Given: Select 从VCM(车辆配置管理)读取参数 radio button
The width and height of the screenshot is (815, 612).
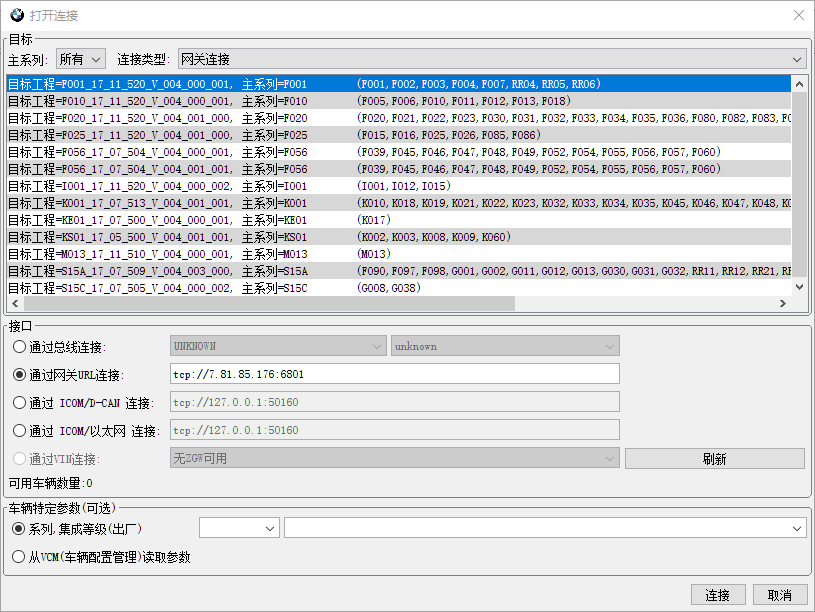Looking at the screenshot, I should click(x=18, y=557).
